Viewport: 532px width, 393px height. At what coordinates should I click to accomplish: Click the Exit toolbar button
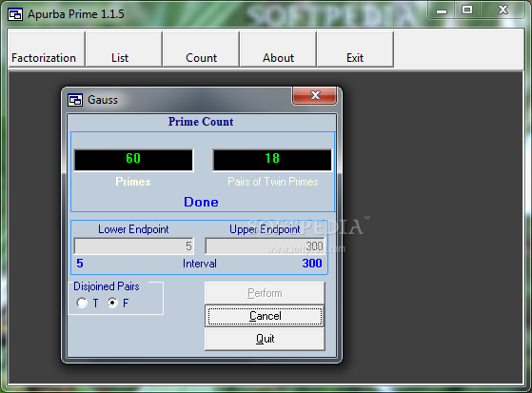pyautogui.click(x=355, y=49)
